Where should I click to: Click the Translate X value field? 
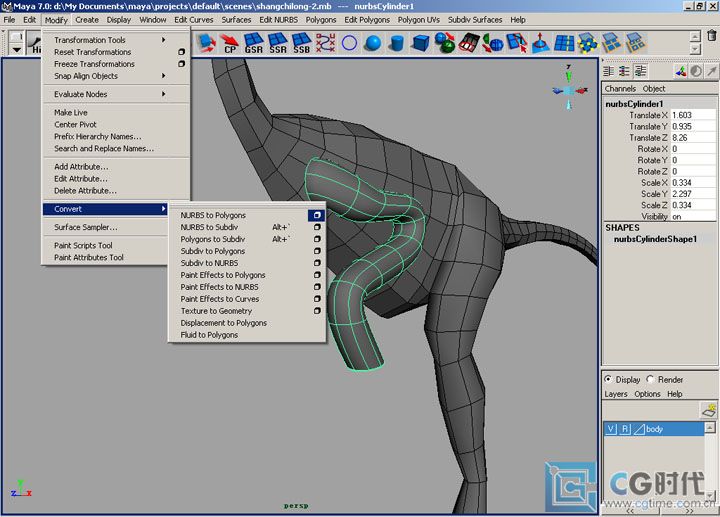pos(692,115)
